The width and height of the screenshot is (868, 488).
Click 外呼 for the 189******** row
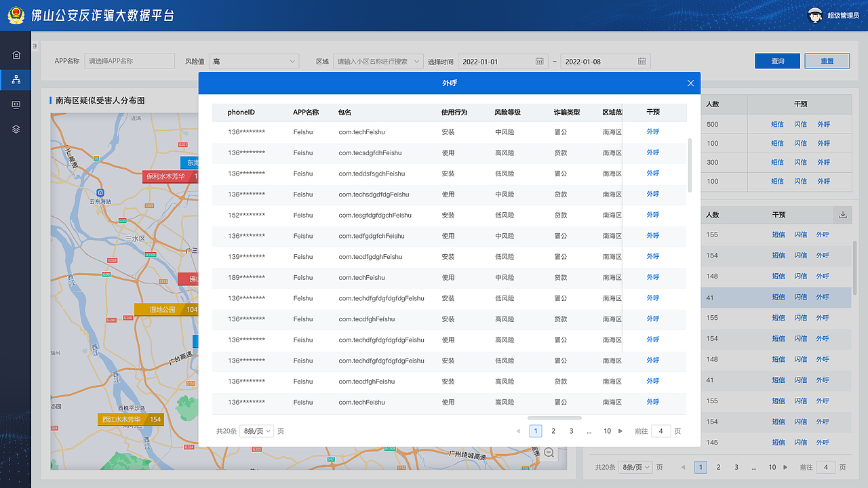[653, 277]
